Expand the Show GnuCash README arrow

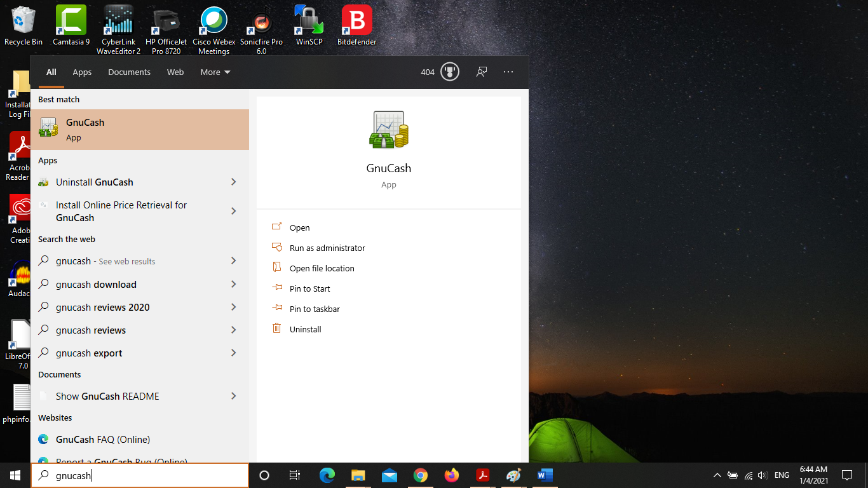[233, 396]
